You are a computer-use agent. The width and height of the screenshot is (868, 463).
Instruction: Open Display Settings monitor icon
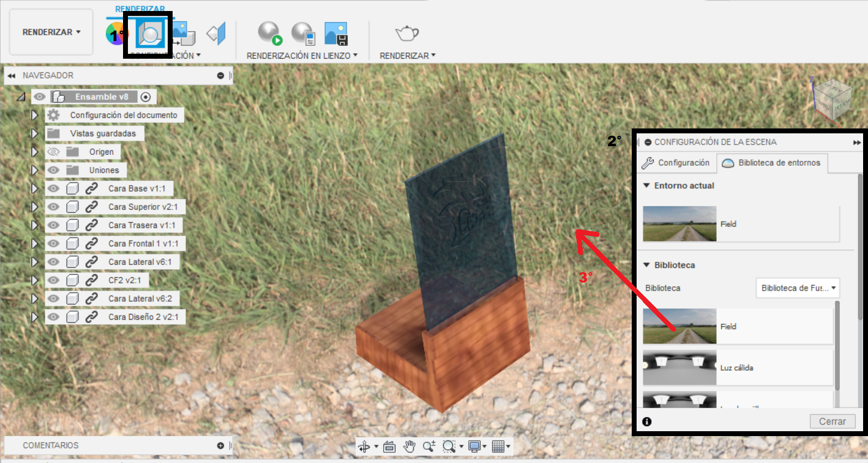point(474,446)
